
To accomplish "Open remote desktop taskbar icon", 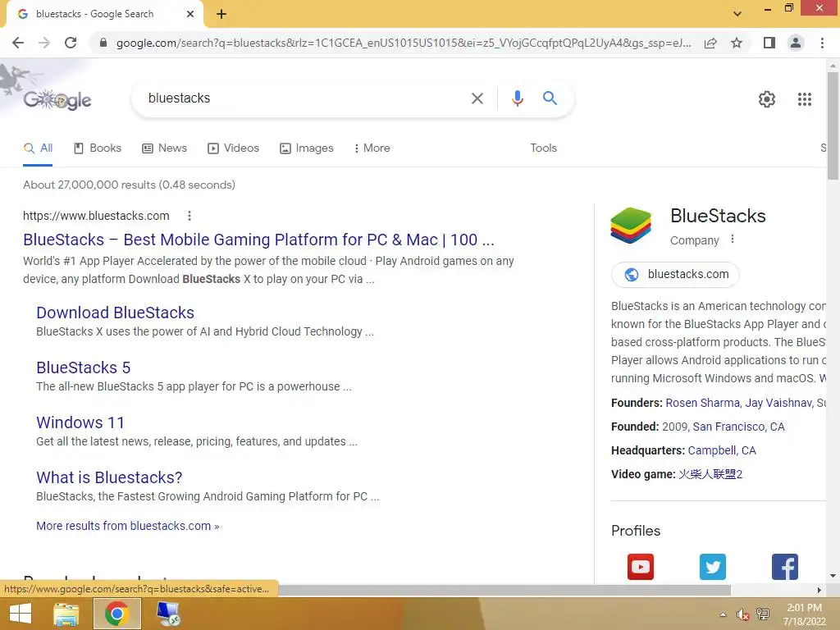I will [x=168, y=614].
